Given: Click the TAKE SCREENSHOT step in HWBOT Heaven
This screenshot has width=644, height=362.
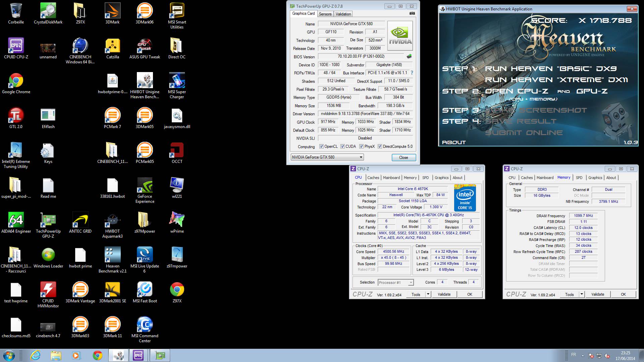Looking at the screenshot, I should (x=536, y=110).
